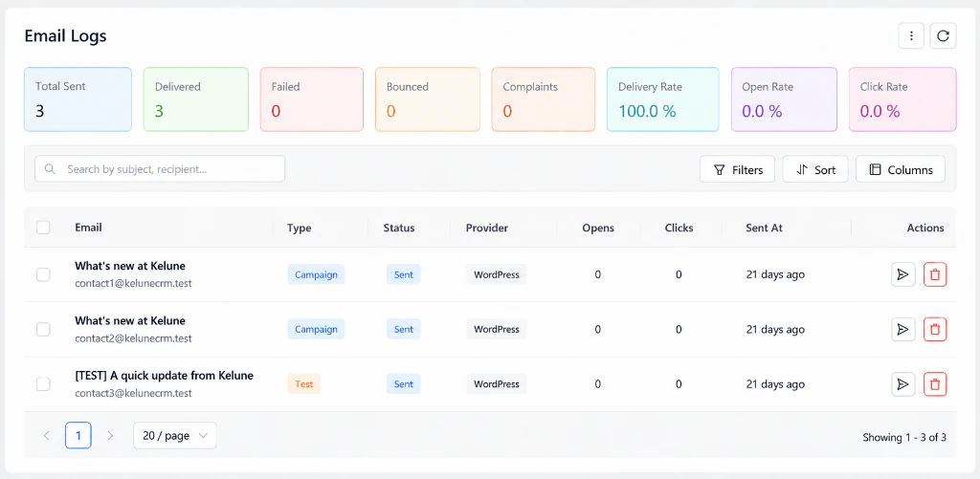Click the WordPress provider tag for contact2
Image resolution: width=980 pixels, height=479 pixels.
coord(497,329)
